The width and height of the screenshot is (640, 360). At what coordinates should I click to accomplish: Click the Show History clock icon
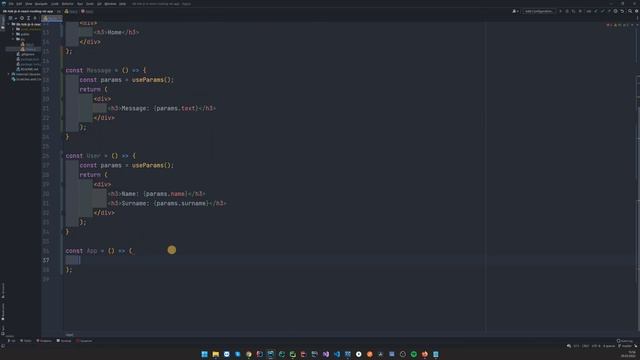click(616, 11)
